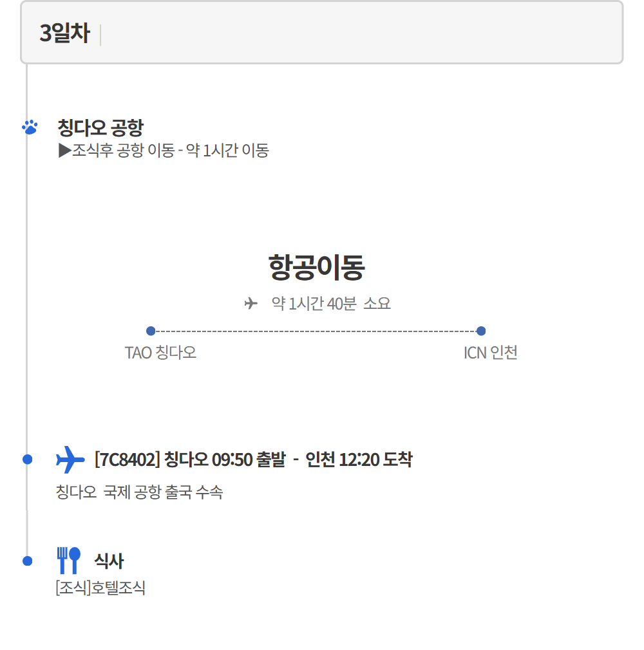Select the 칭다오 공항 heading
Viewport: 644px width, 650px height.
[x=100, y=127]
